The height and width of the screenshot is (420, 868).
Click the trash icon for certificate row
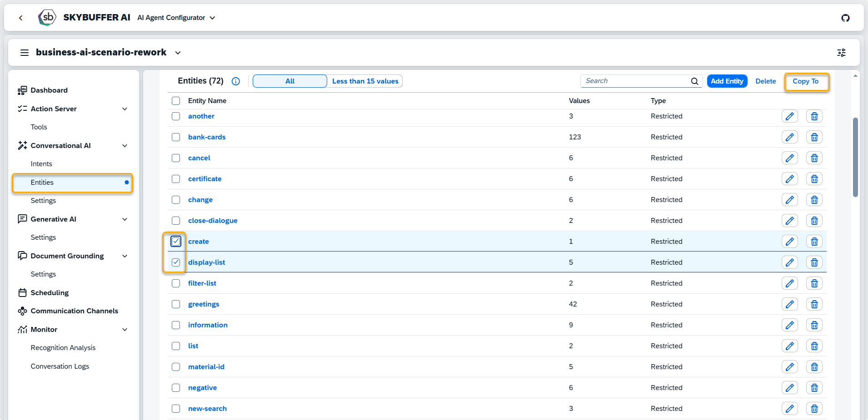click(814, 179)
